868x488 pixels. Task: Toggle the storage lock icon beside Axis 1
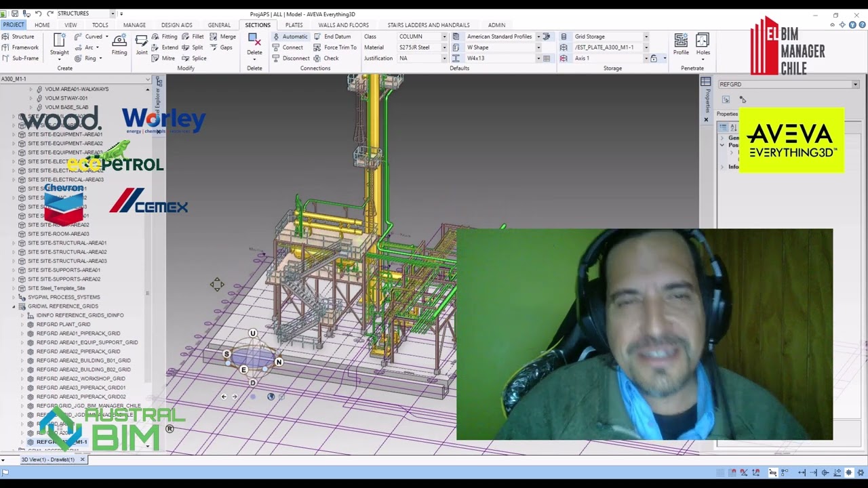(x=654, y=58)
